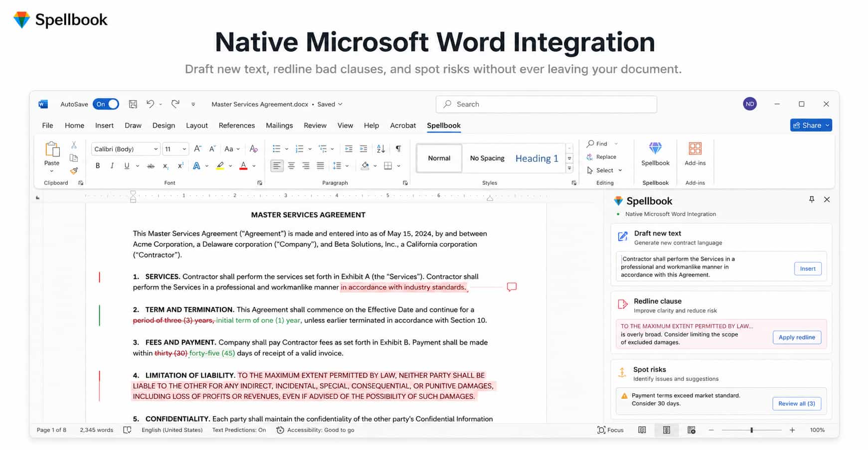Increase font size with grow icon
868x450 pixels.
pyautogui.click(x=197, y=149)
